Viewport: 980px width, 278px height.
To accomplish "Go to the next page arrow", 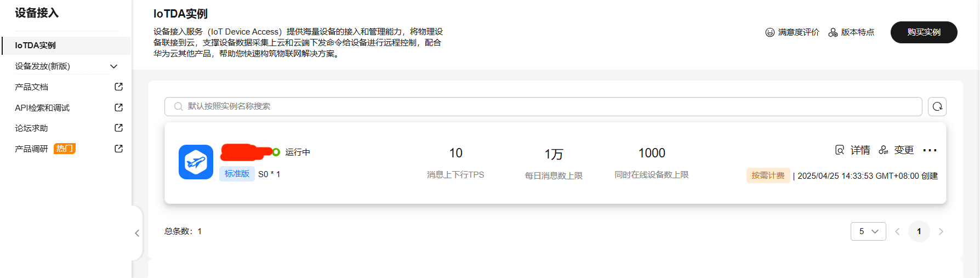I will pyautogui.click(x=941, y=231).
